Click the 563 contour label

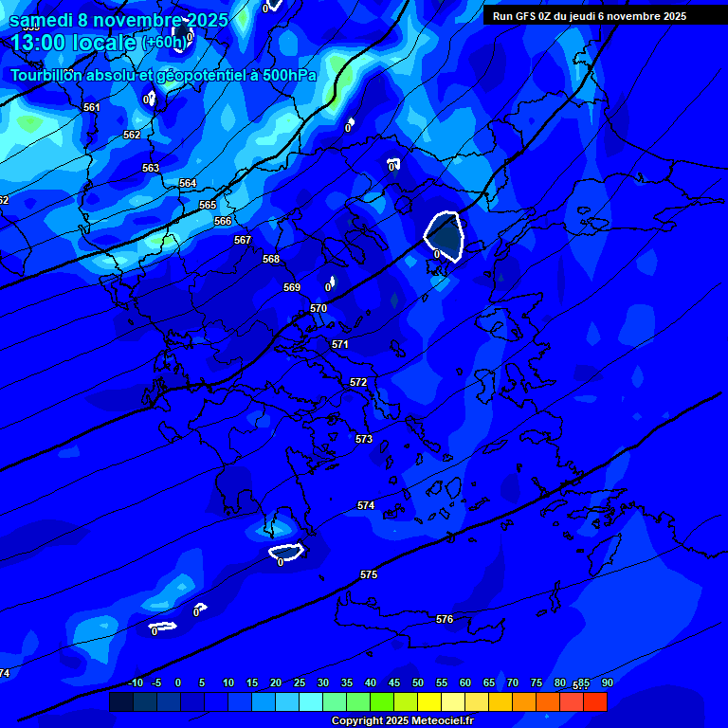(x=151, y=168)
